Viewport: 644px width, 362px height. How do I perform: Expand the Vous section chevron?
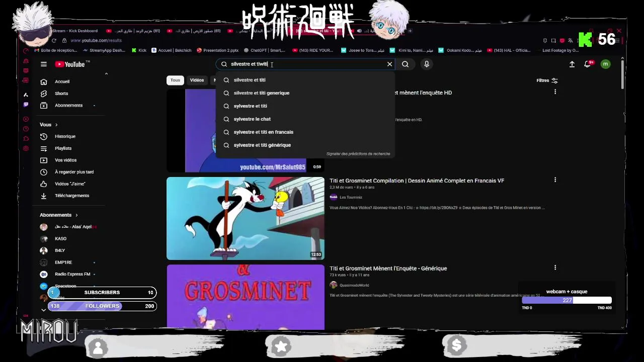(56, 125)
